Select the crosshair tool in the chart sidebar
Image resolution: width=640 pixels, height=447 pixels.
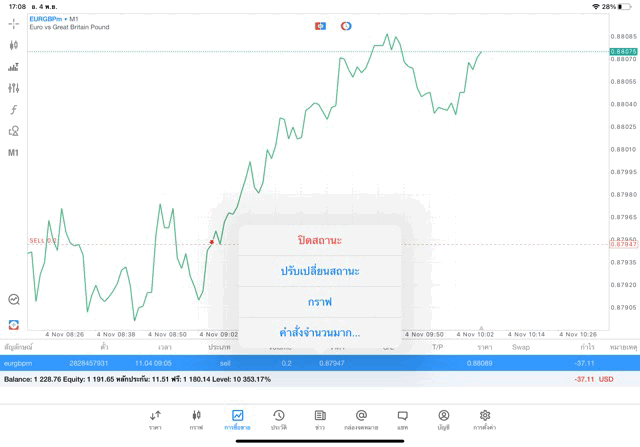13,23
